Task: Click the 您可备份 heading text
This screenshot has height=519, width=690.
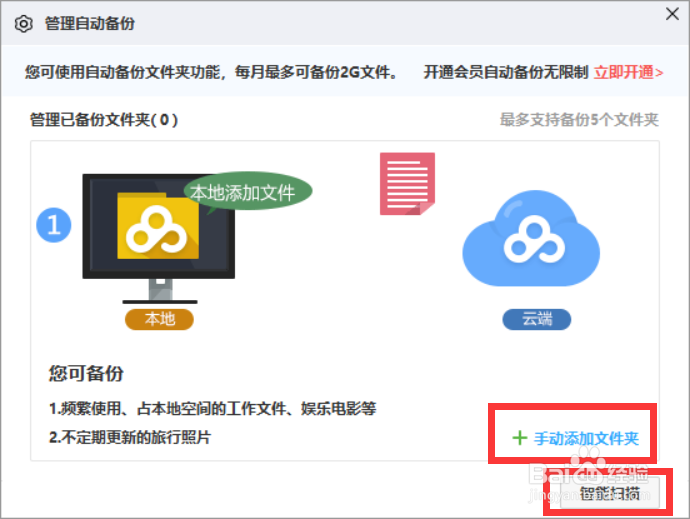Action: point(86,373)
